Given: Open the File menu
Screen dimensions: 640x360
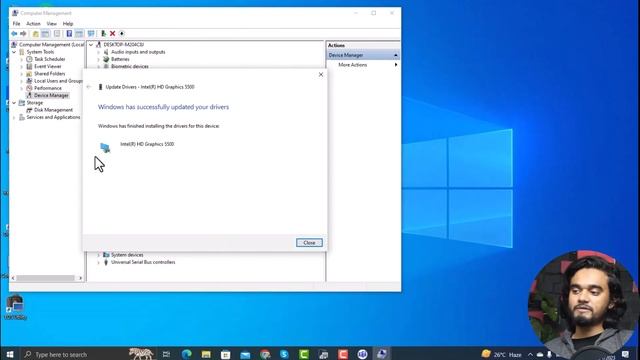Looking at the screenshot, I should (16, 24).
